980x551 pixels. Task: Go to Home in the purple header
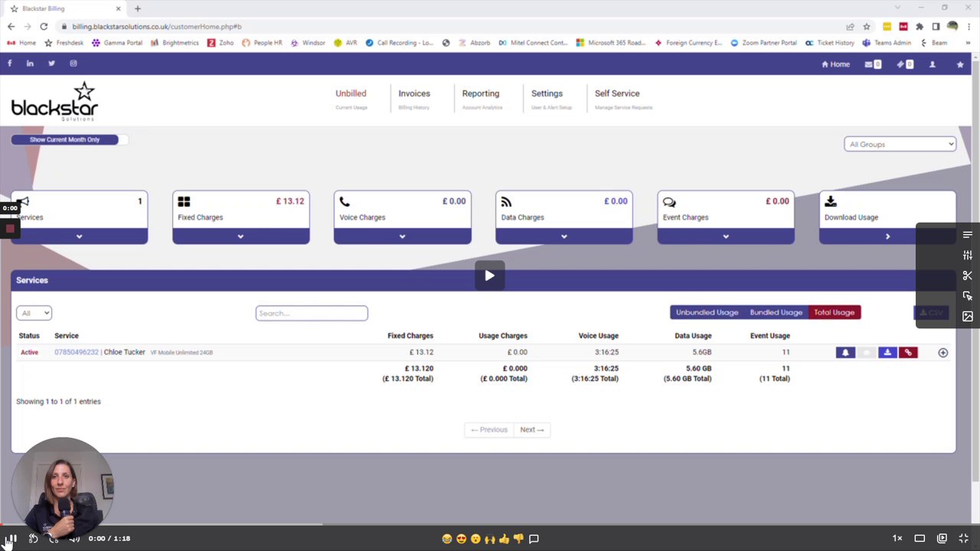click(x=835, y=64)
